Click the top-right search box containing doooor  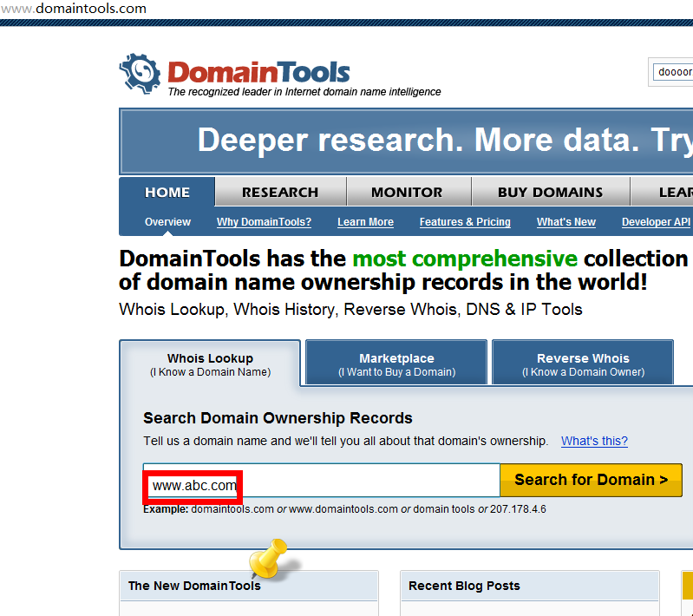pos(673,72)
